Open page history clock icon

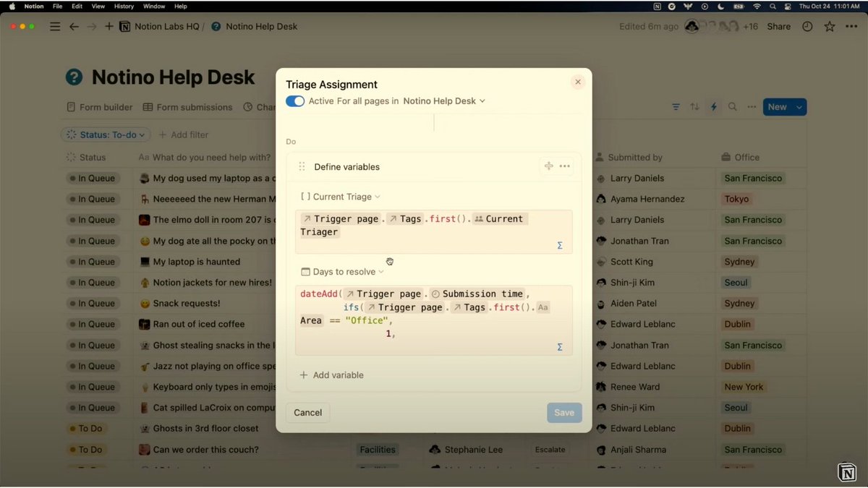click(x=807, y=27)
